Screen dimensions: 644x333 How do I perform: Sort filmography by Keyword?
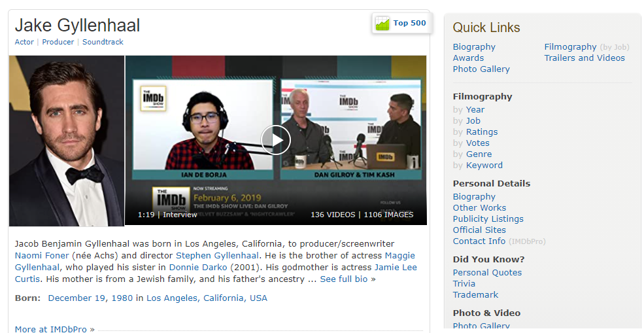(x=484, y=166)
